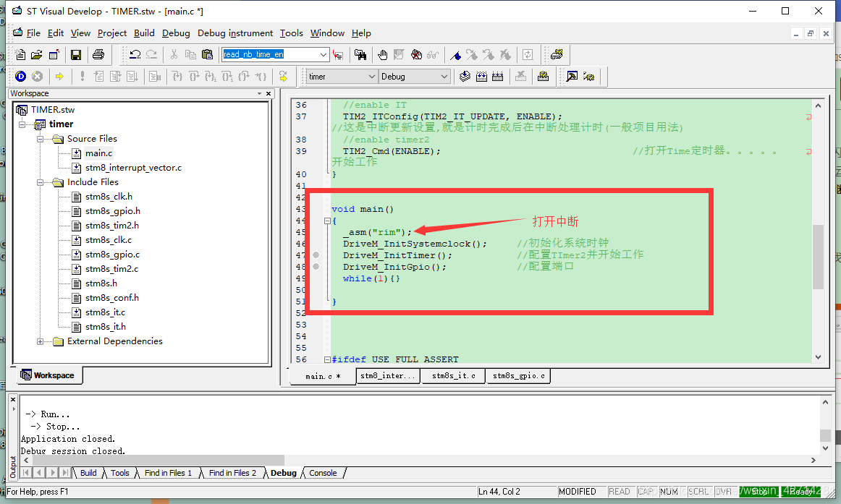Rebuild all project files
Image resolution: width=841 pixels, height=504 pixels.
click(x=498, y=77)
